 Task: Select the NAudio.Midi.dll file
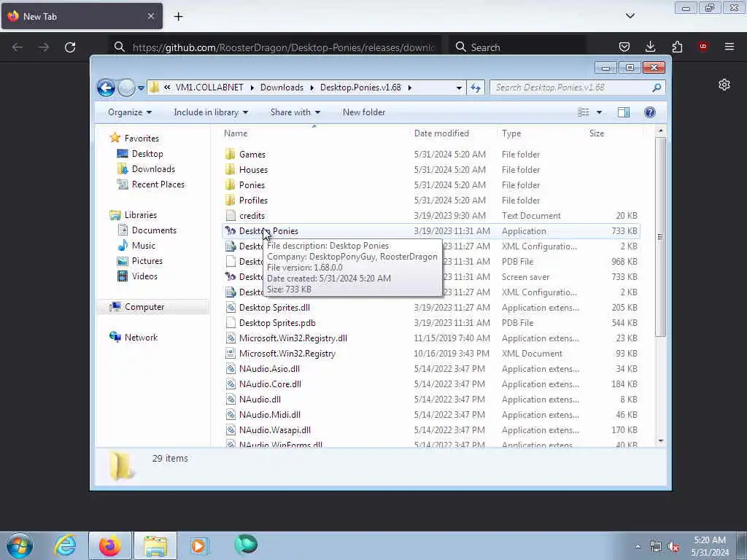coord(270,415)
